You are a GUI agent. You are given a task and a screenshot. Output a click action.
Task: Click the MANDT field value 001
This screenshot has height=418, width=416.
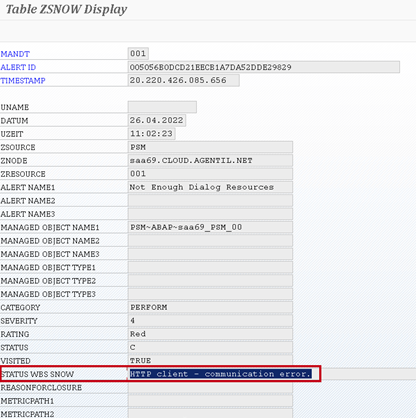coord(138,54)
